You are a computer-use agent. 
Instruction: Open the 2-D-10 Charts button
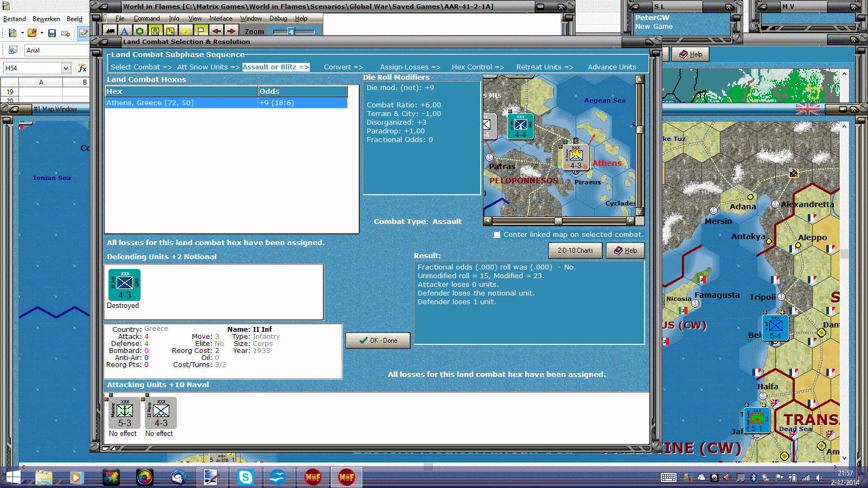tap(576, 251)
